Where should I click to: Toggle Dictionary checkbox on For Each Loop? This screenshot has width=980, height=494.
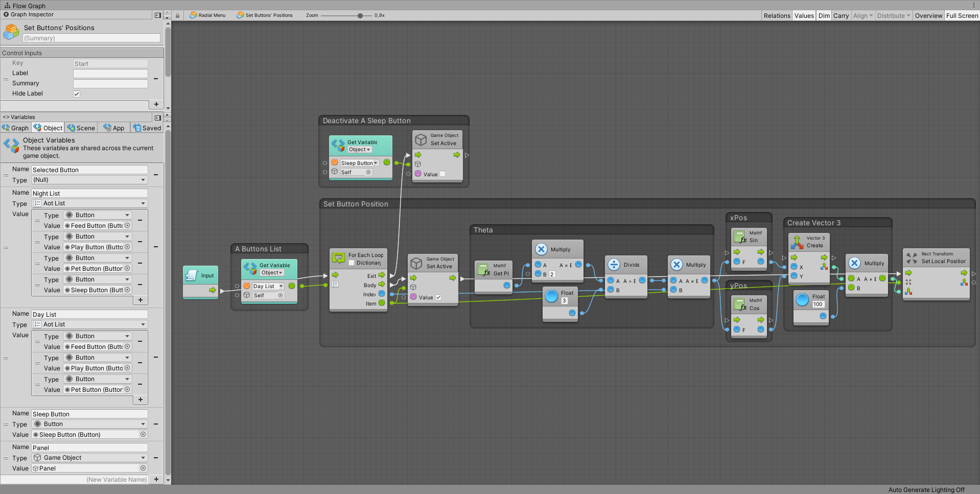point(352,263)
